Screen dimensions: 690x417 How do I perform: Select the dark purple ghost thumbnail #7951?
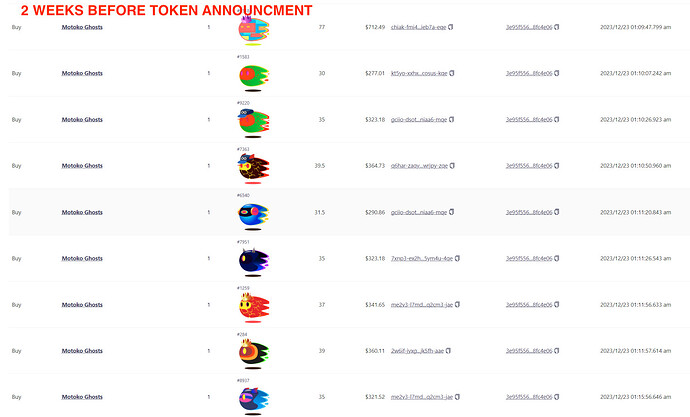[x=253, y=262]
